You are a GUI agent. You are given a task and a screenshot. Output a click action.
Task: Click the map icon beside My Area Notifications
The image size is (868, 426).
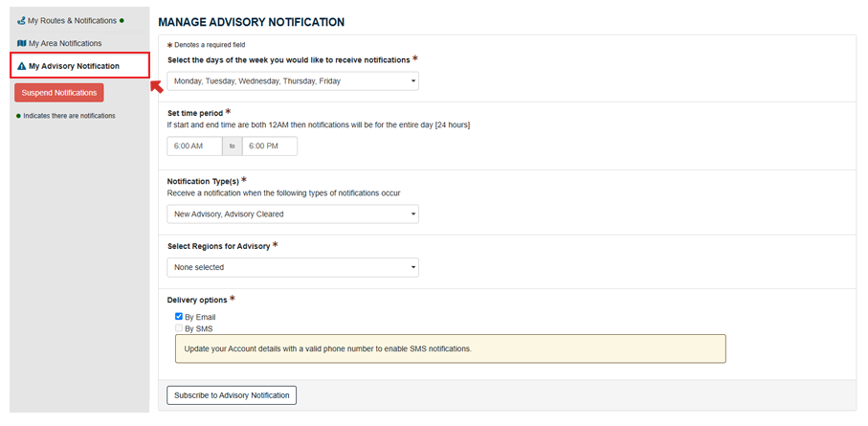tap(22, 43)
